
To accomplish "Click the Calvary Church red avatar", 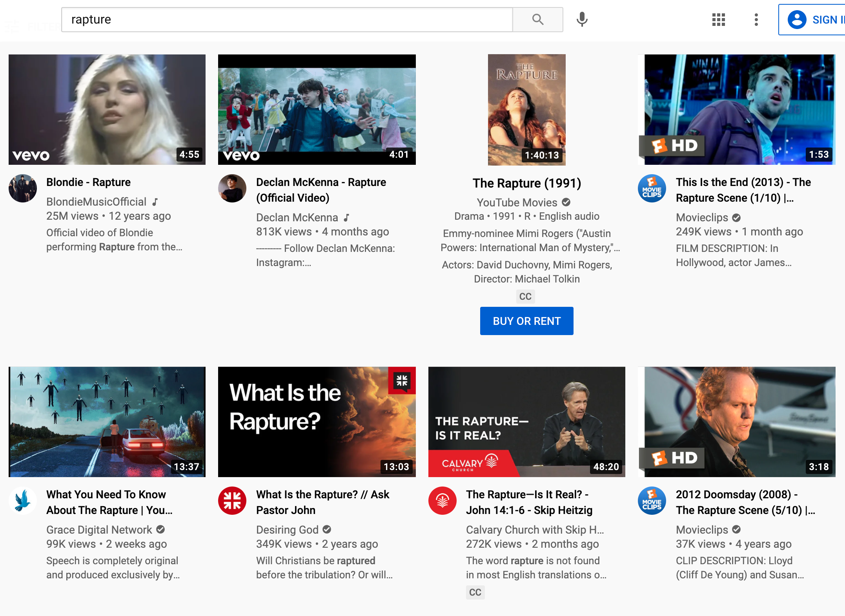I will (x=443, y=501).
